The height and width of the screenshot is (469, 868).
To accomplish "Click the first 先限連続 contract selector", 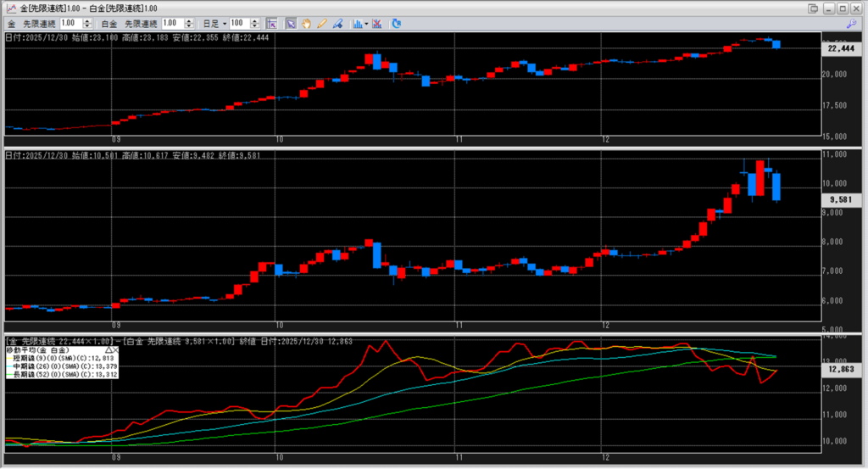I will coord(41,23).
